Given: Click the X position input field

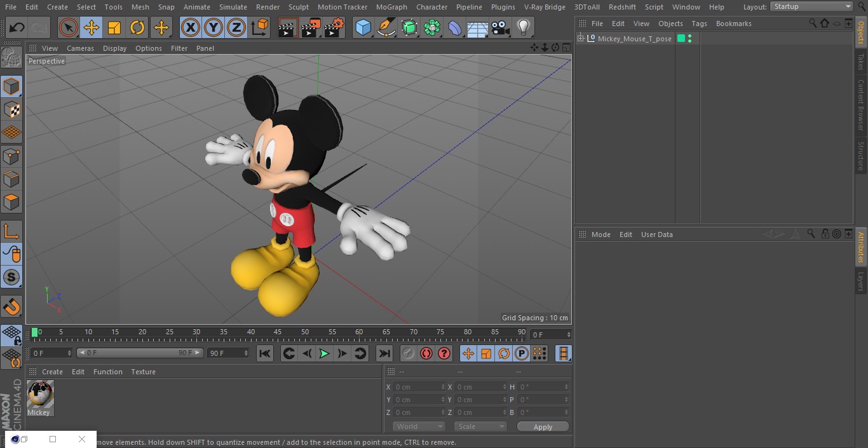Looking at the screenshot, I should [419, 387].
